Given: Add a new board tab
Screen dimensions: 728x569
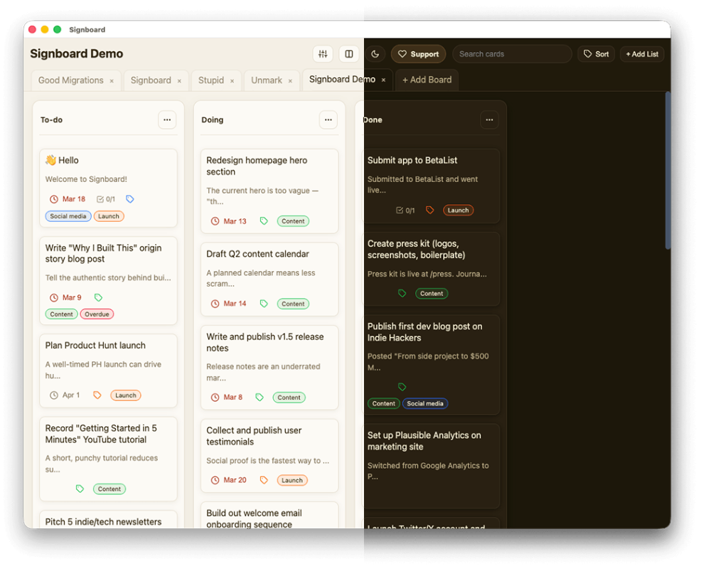Looking at the screenshot, I should (427, 80).
